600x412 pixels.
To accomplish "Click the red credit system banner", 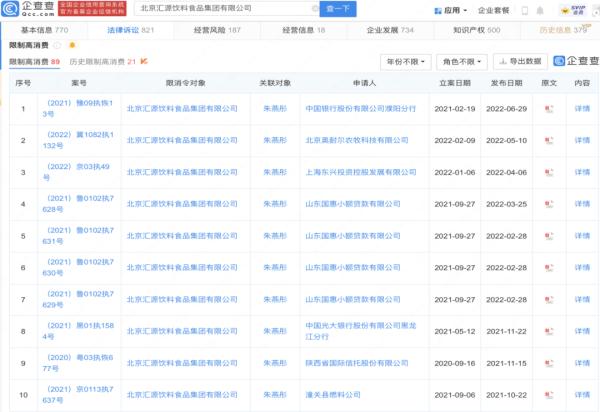I will (x=92, y=9).
